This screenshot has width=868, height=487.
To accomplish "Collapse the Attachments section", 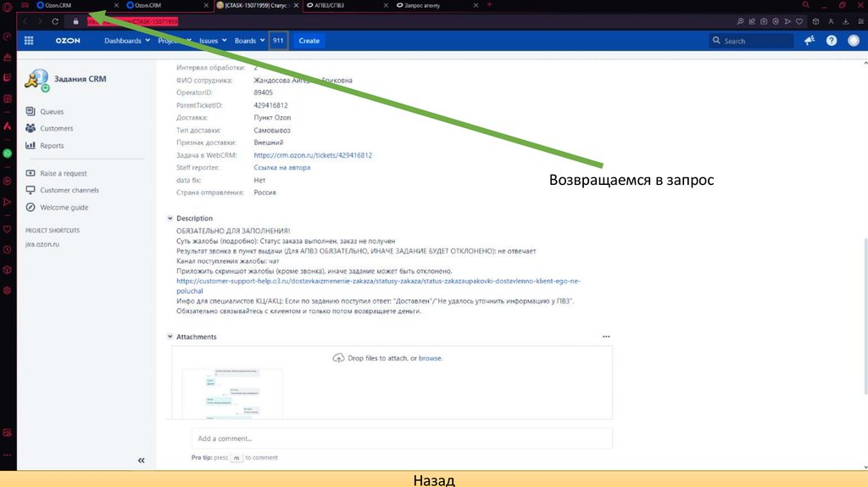I will 170,336.
